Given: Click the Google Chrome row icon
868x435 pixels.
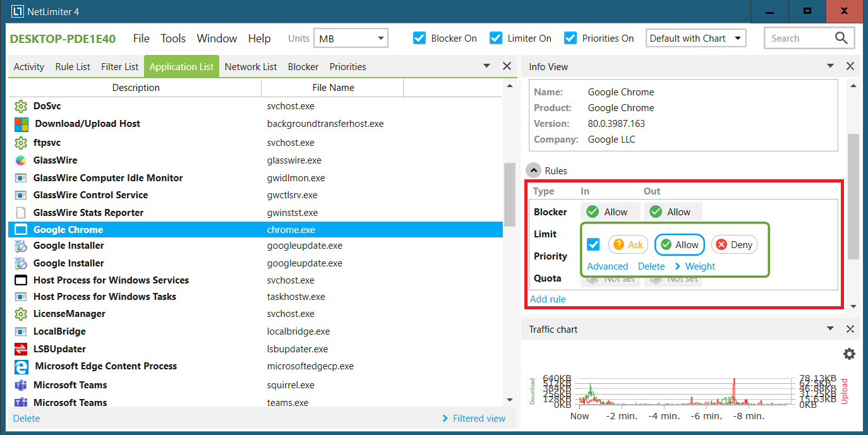Looking at the screenshot, I should pos(21,230).
